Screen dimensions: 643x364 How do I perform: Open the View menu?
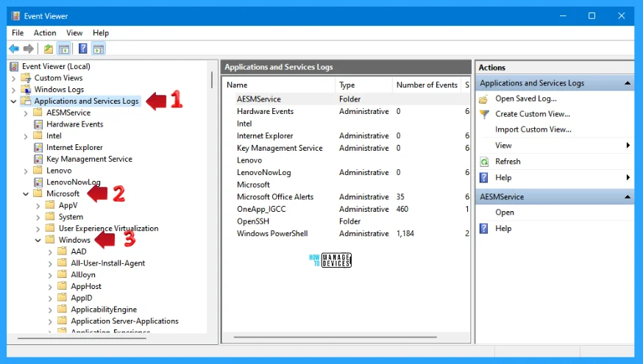tap(74, 33)
